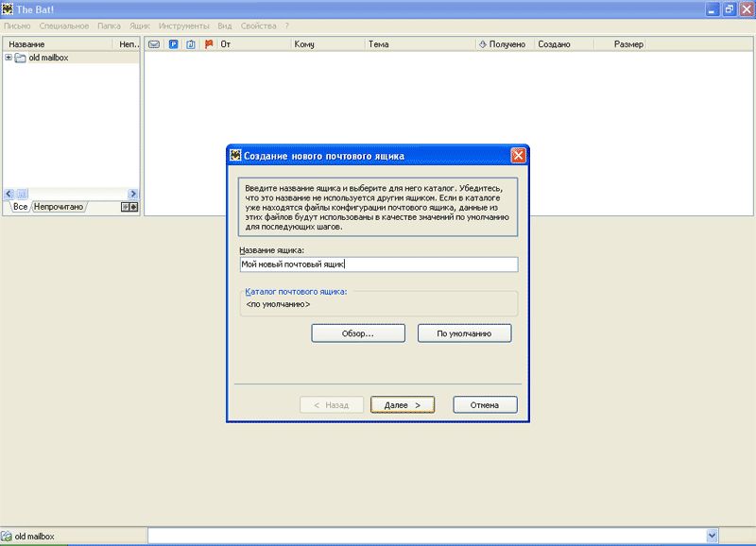Sort by the Создано column header
This screenshot has height=546, width=756.
(x=564, y=44)
